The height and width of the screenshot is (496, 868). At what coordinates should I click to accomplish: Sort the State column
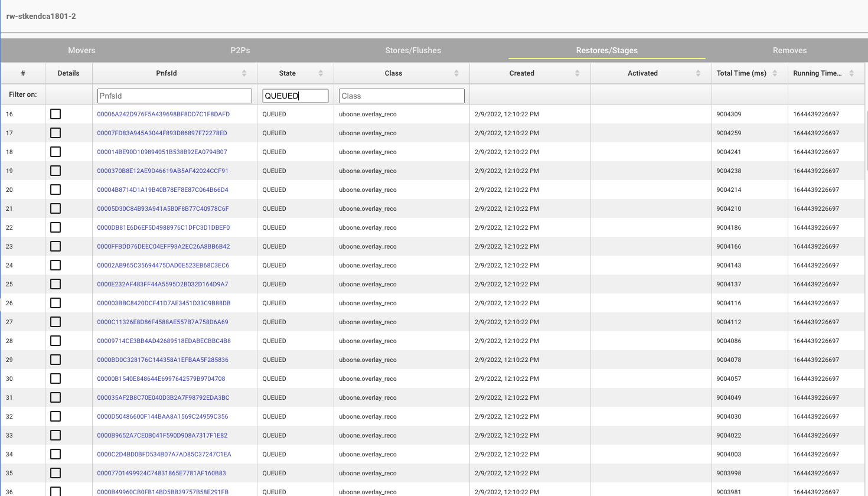[x=322, y=73]
